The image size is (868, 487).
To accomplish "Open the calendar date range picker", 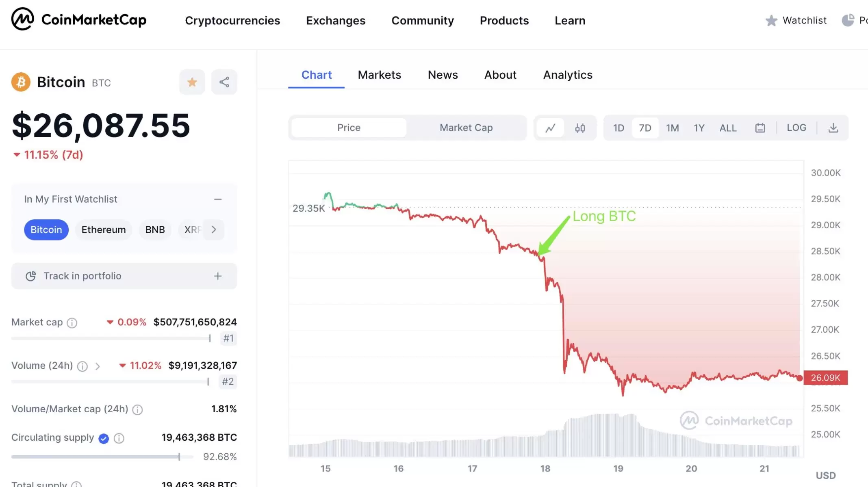I will pyautogui.click(x=760, y=128).
